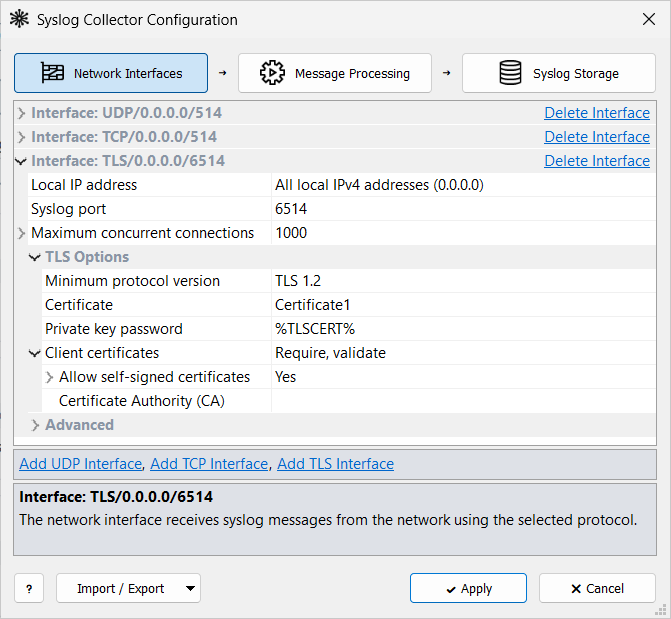671x619 pixels.
Task: Click Add TLS Interface link
Action: pos(336,464)
